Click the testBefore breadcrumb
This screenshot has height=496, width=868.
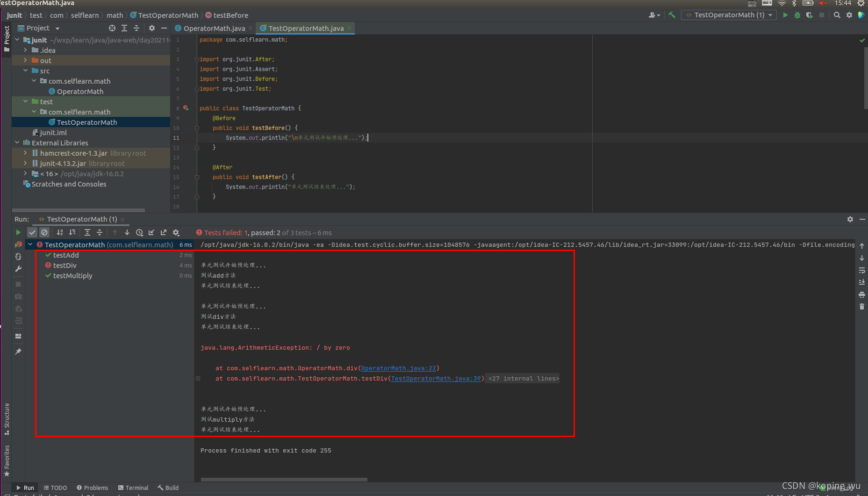227,15
